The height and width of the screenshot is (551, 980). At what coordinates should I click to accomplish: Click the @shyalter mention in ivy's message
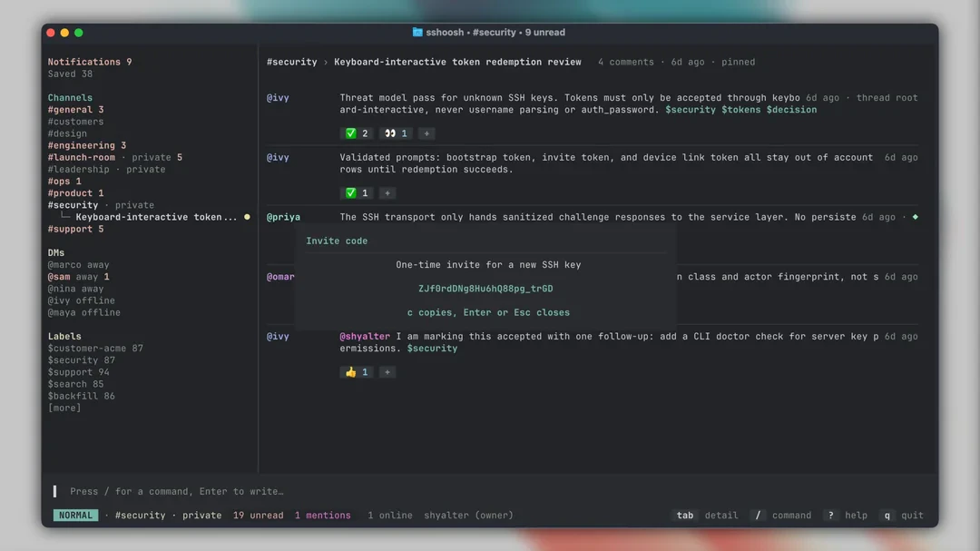coord(365,337)
